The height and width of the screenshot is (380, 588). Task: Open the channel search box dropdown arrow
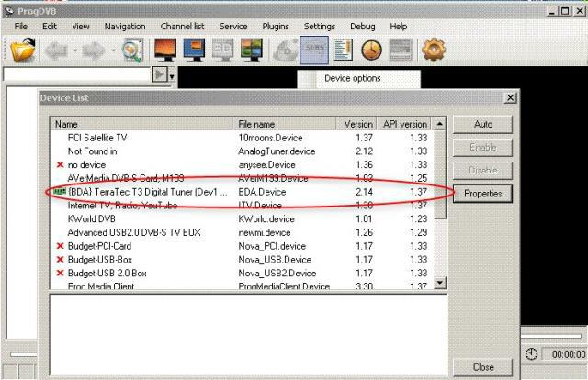tap(171, 74)
